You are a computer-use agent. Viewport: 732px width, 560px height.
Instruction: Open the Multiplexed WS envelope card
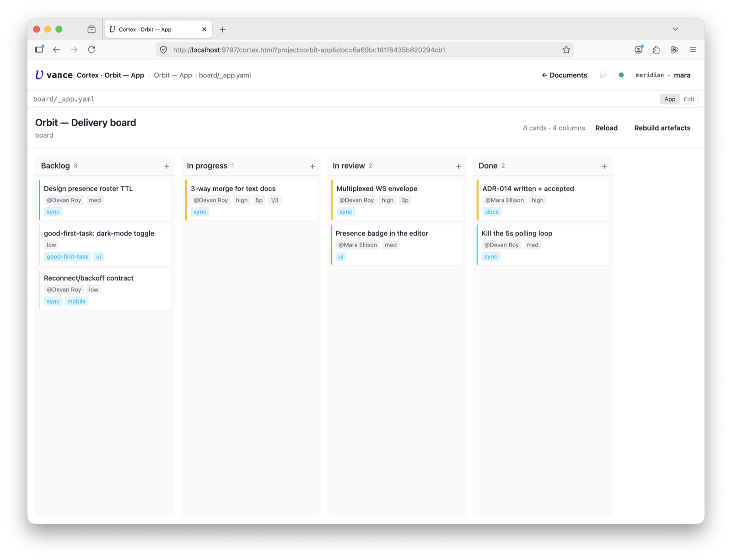coord(397,200)
